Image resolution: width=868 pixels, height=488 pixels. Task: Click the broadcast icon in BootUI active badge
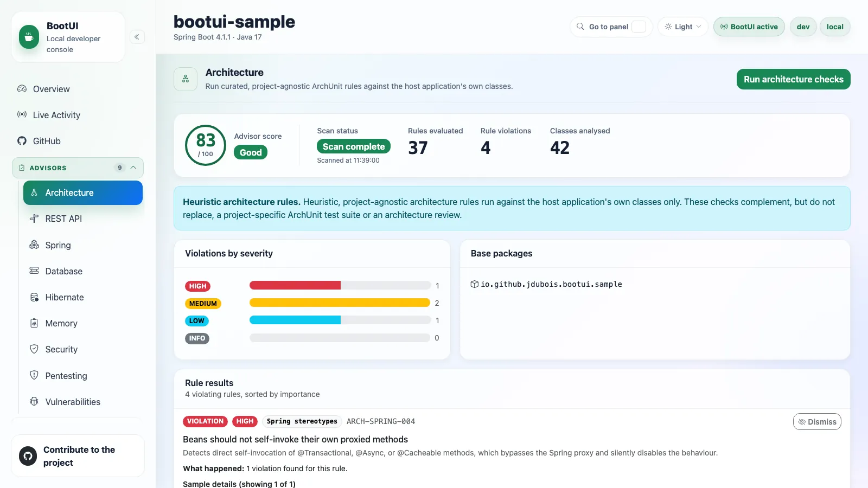click(x=724, y=27)
